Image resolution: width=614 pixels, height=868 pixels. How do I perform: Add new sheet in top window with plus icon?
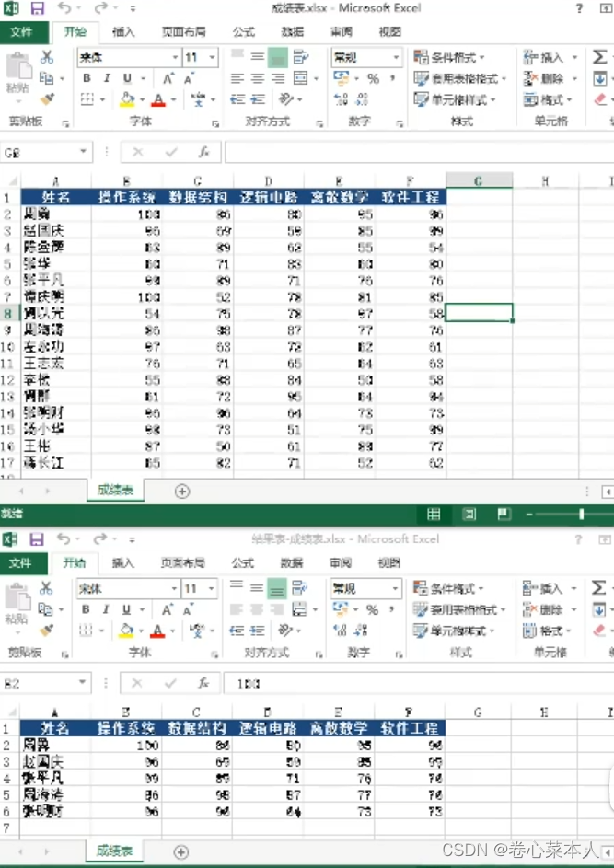[x=182, y=491]
